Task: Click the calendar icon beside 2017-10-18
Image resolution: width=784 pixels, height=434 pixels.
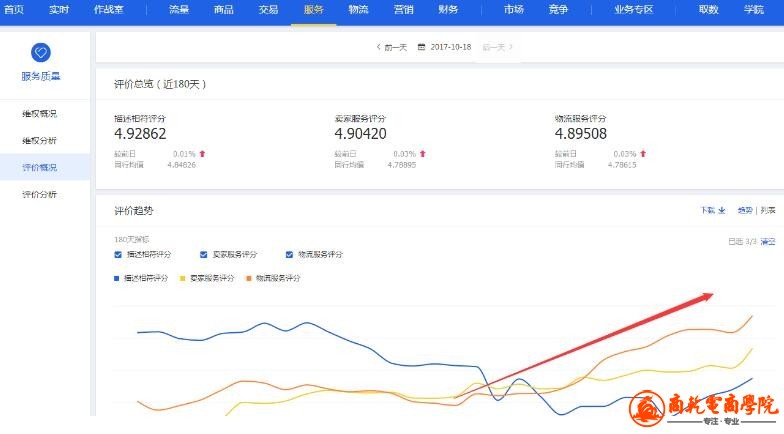Action: 422,46
